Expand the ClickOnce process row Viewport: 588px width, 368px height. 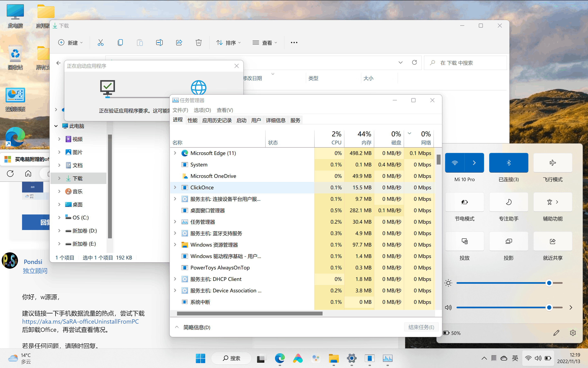click(175, 187)
